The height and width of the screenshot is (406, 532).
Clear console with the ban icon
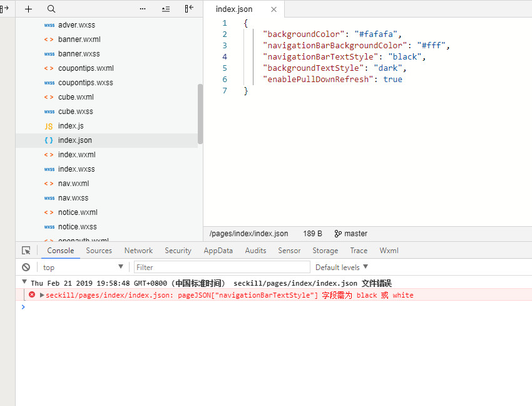coord(26,267)
